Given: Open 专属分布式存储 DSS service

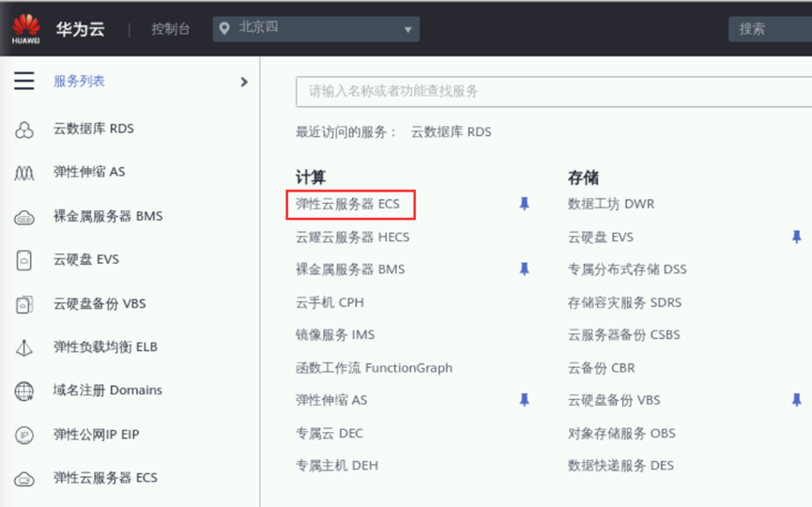Looking at the screenshot, I should coord(628,269).
